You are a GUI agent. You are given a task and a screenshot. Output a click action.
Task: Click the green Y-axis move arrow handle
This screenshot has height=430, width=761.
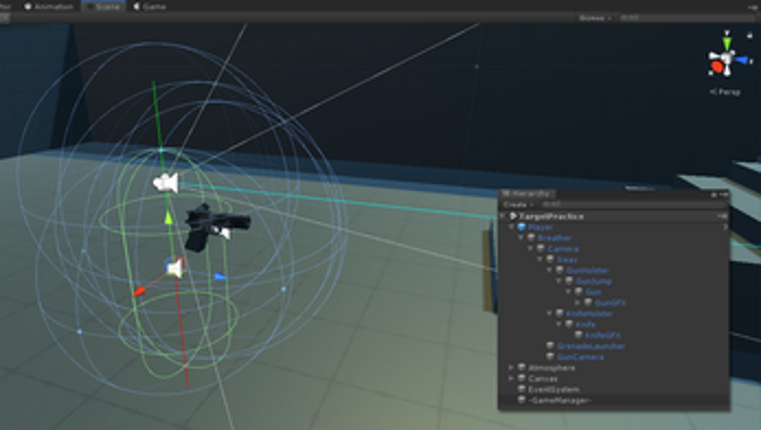point(168,217)
